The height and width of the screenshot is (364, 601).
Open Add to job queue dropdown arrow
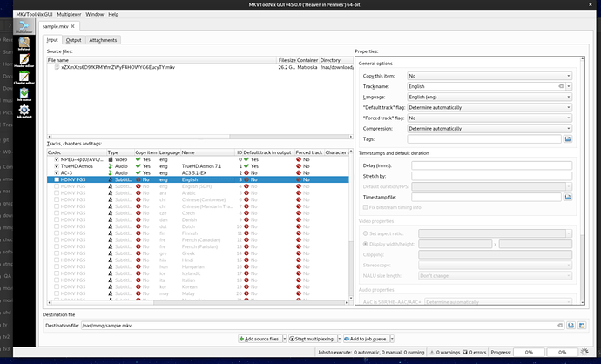click(x=392, y=339)
